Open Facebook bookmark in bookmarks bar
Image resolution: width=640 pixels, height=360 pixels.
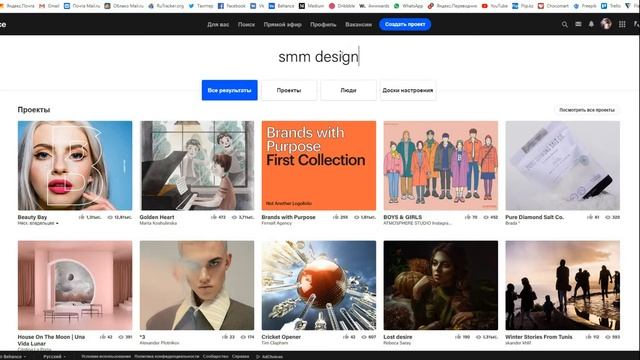point(232,6)
